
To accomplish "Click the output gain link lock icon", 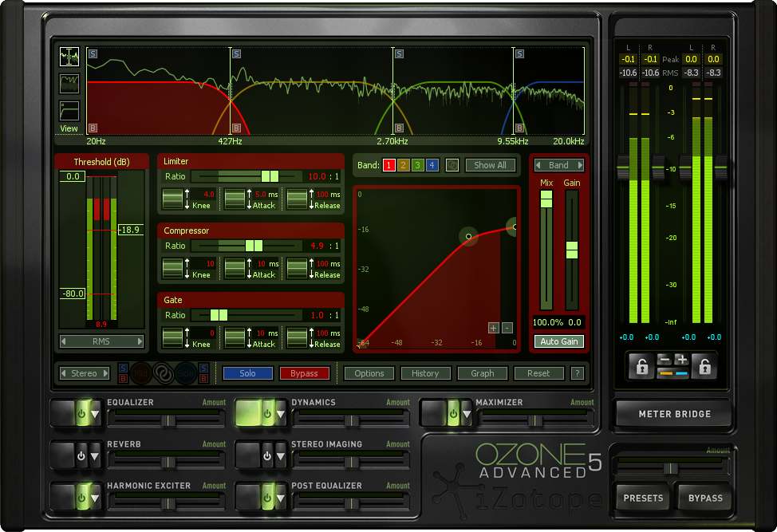I will pyautogui.click(x=704, y=366).
